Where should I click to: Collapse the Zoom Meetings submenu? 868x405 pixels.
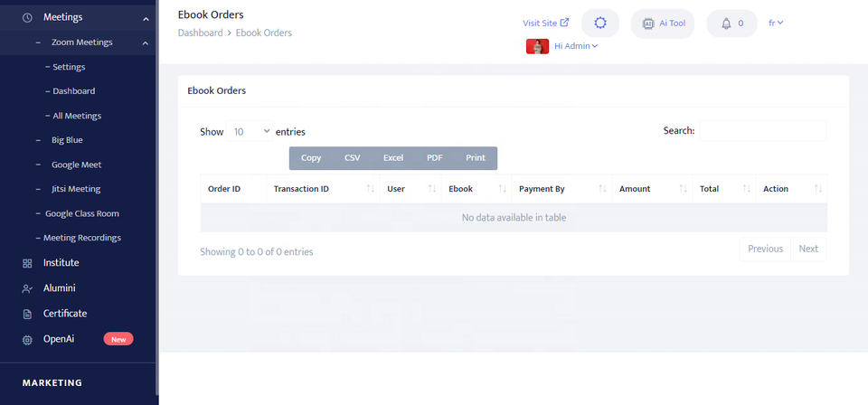point(145,42)
